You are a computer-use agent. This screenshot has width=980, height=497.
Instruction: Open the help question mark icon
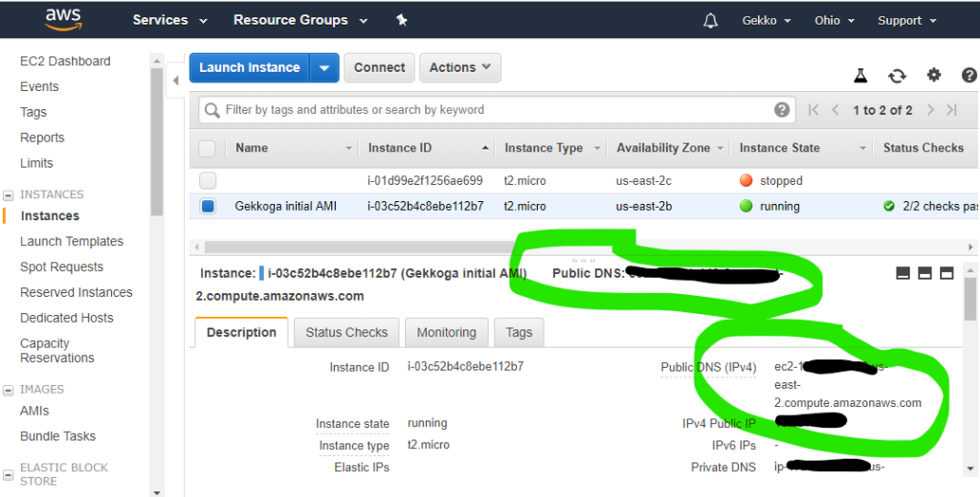coord(969,75)
